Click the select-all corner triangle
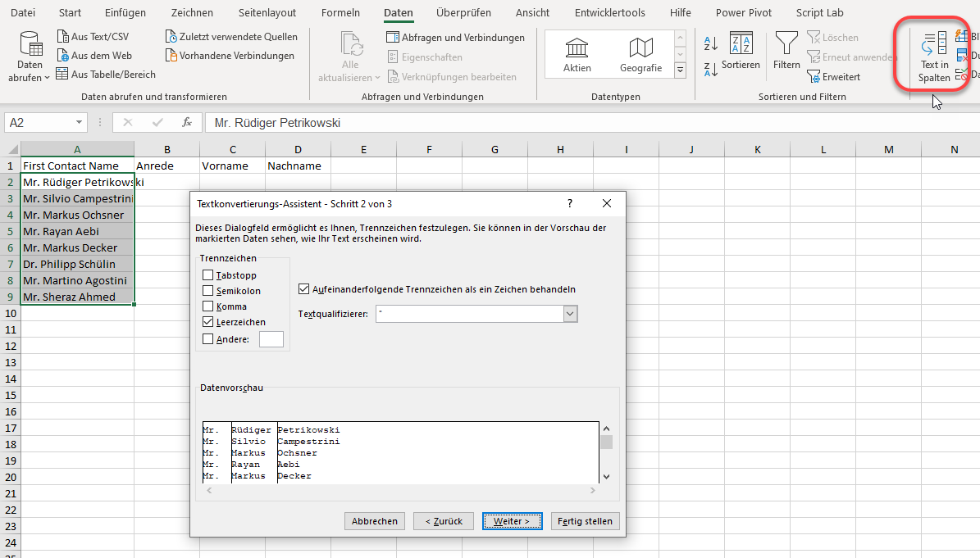The height and width of the screenshot is (558, 980). click(x=11, y=149)
